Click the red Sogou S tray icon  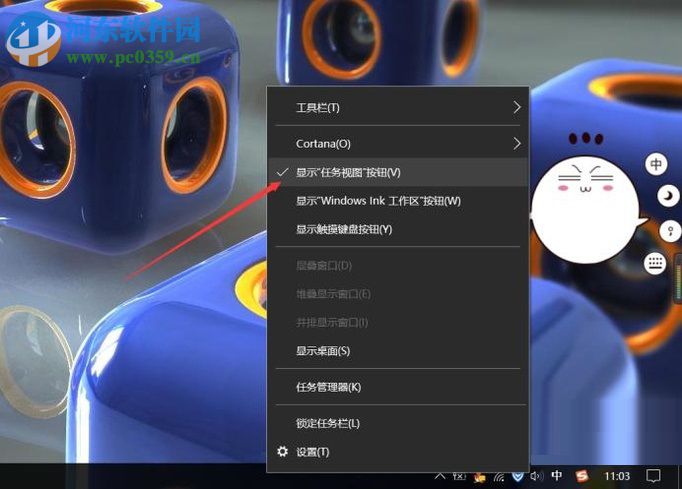(x=582, y=476)
